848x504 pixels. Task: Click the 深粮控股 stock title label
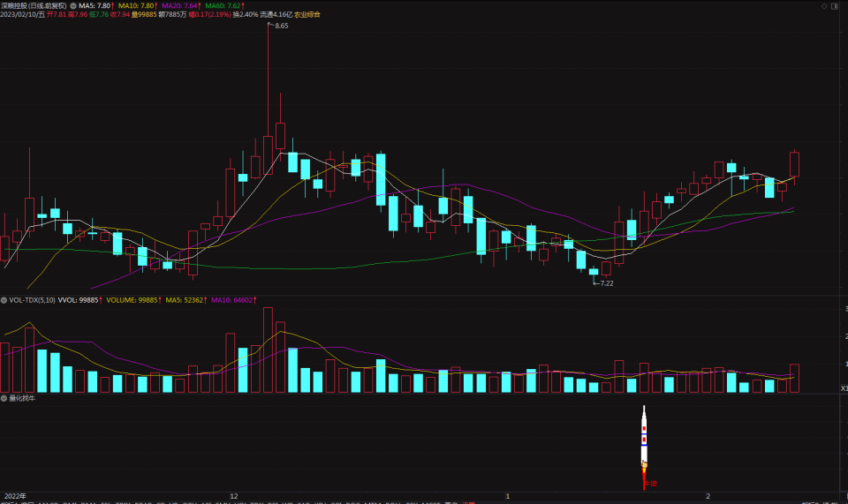[x=34, y=6]
